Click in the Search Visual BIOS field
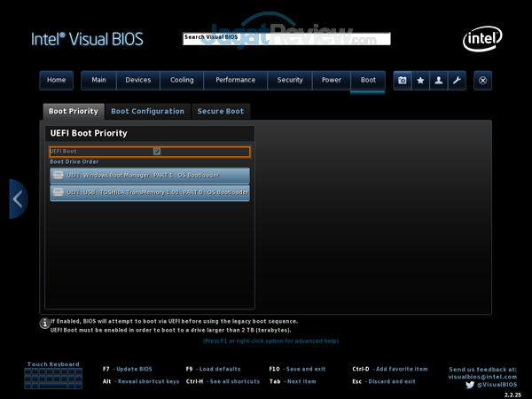 (286, 39)
